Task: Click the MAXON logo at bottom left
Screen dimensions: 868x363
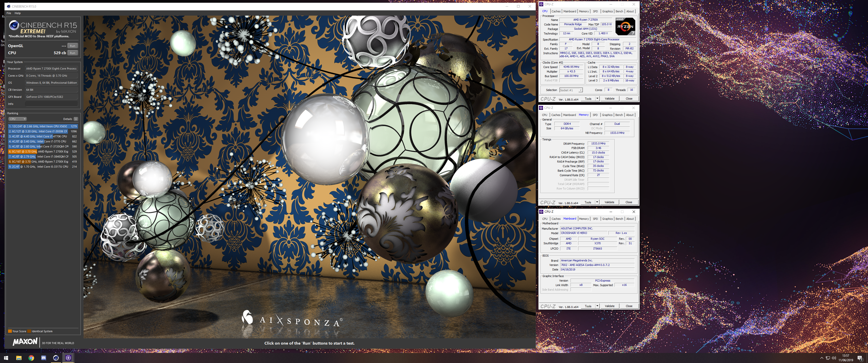Action: [x=25, y=342]
